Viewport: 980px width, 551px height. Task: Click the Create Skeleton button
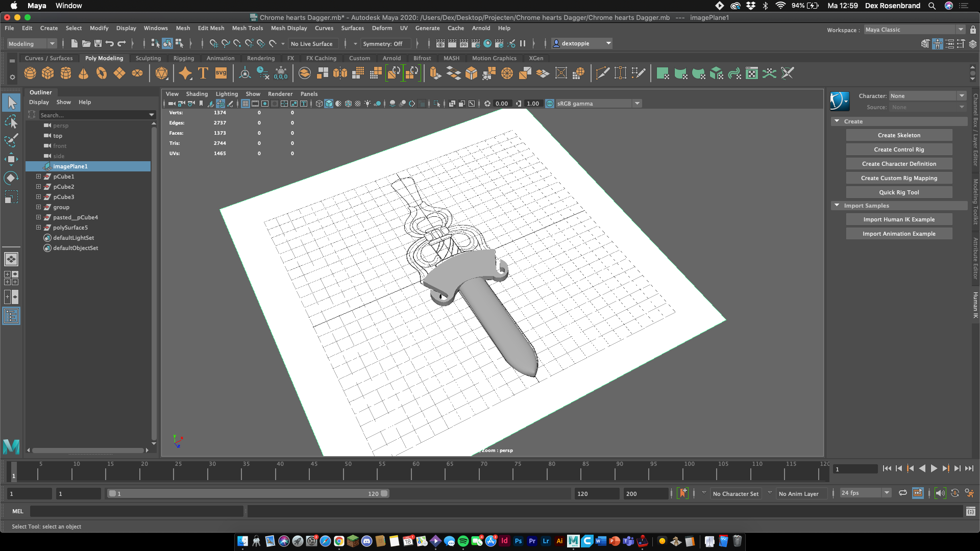(899, 135)
